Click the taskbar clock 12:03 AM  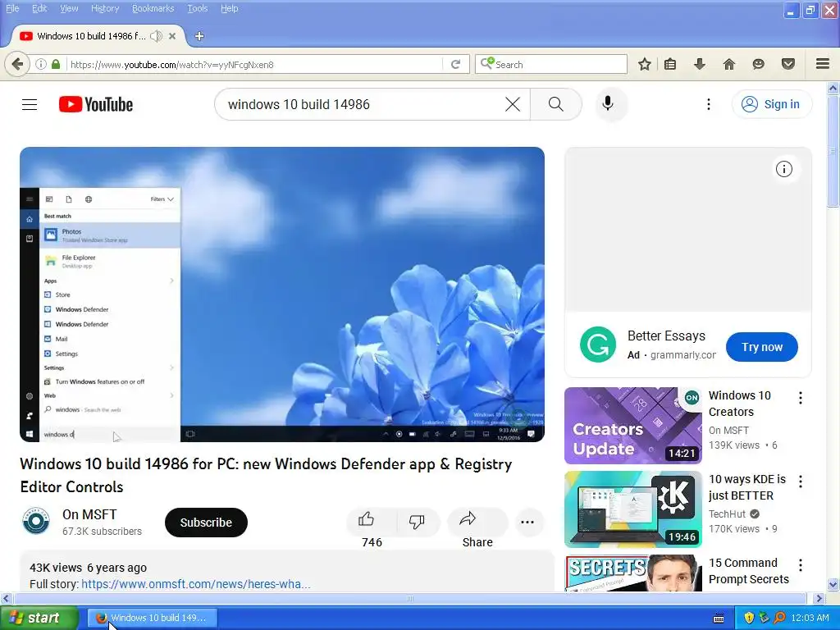coord(810,618)
